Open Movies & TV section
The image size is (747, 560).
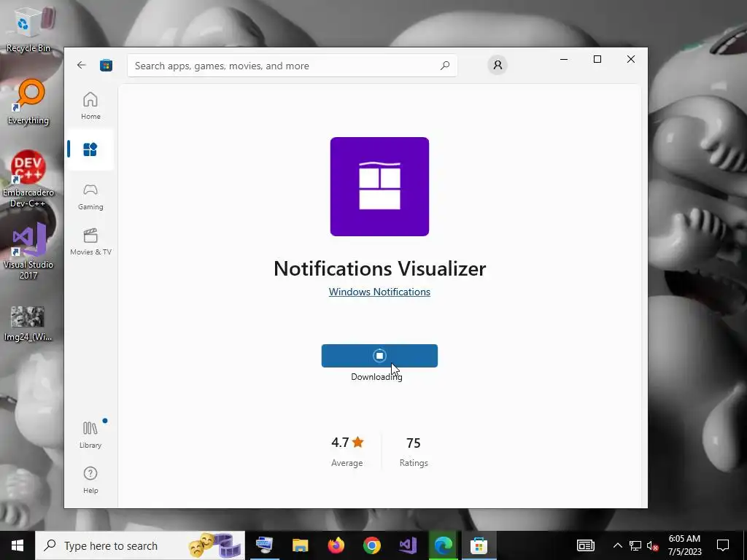[x=90, y=242]
